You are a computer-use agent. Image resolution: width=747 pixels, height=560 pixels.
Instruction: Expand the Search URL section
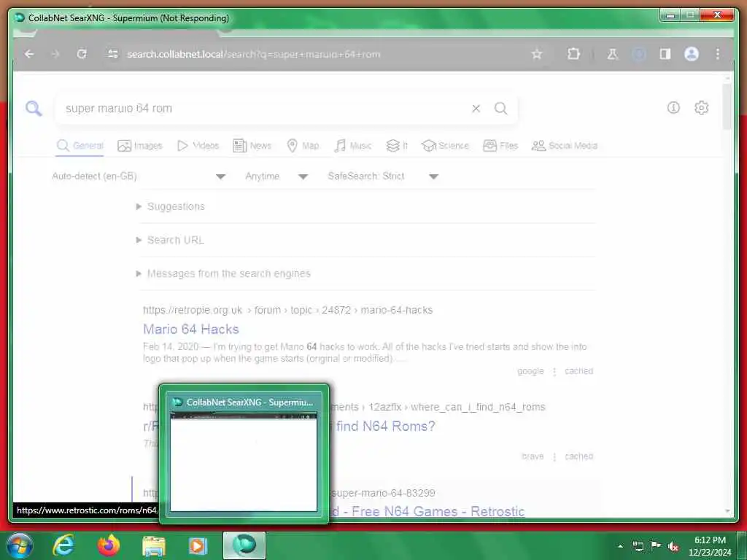pyautogui.click(x=170, y=240)
